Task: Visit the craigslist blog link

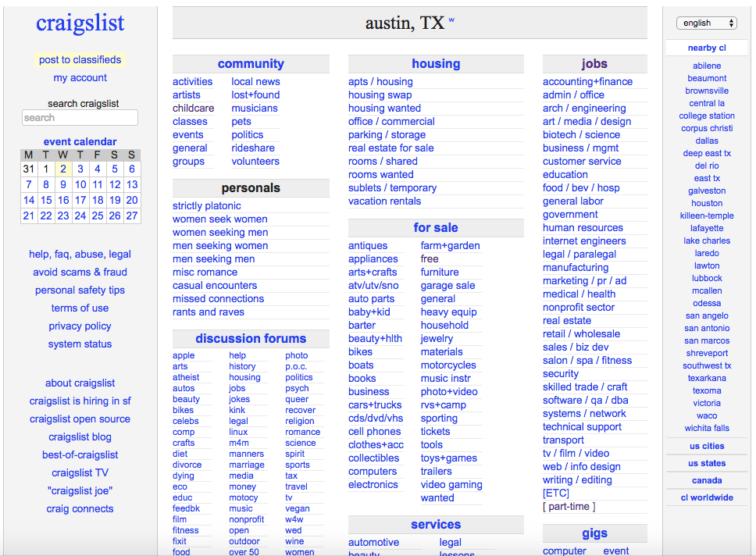Action: (80, 437)
